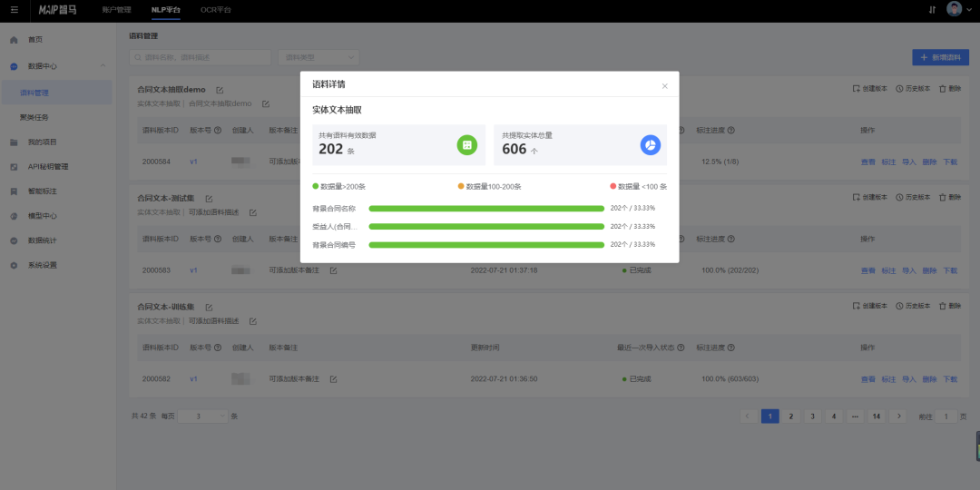Click 历史版本 for 合同文本-测试集
980x490 pixels.
(913, 198)
